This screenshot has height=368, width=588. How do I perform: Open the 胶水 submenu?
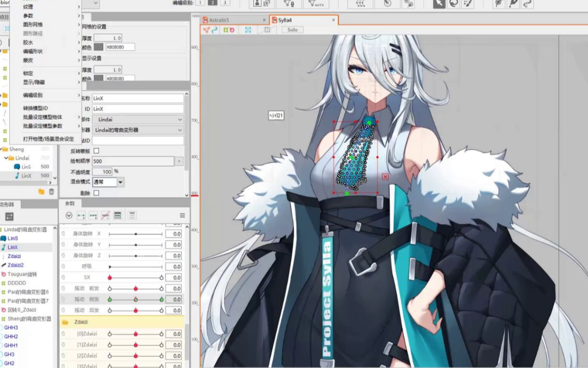point(45,43)
